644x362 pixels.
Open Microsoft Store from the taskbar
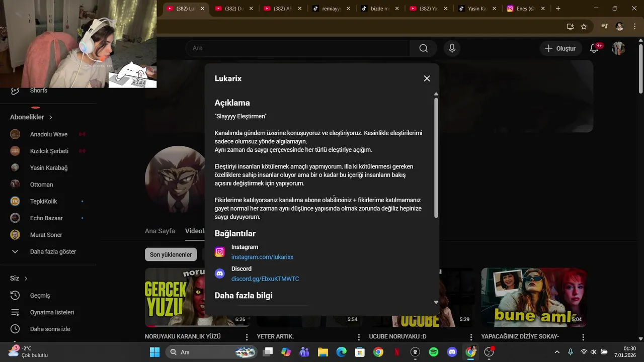359,352
